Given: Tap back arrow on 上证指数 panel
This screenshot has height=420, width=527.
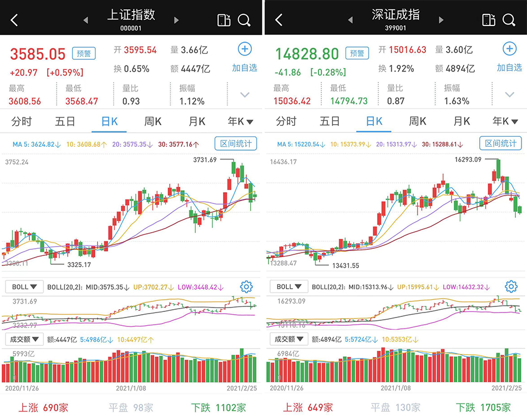Looking at the screenshot, I should point(14,21).
